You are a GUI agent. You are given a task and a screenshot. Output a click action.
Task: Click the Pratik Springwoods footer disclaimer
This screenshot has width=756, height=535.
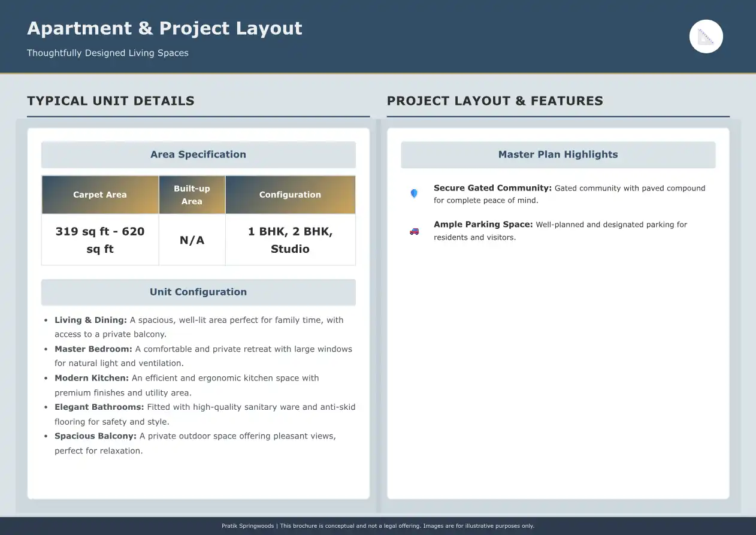[x=378, y=526]
